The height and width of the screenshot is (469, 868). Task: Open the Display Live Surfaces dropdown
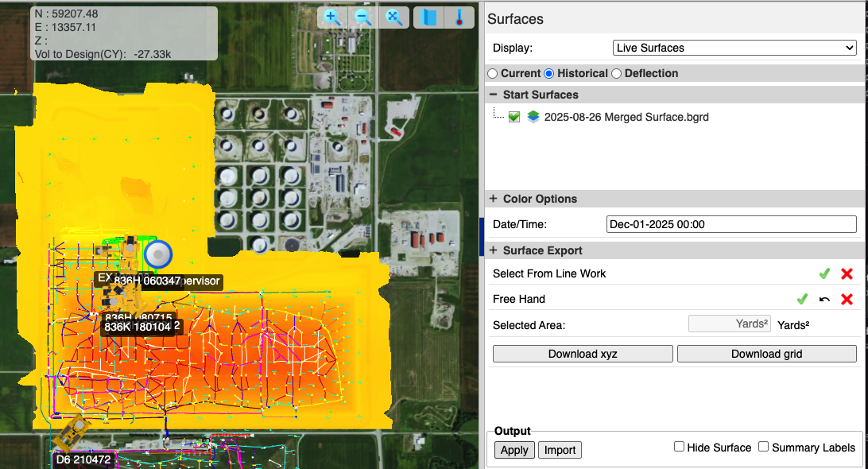[x=734, y=48]
